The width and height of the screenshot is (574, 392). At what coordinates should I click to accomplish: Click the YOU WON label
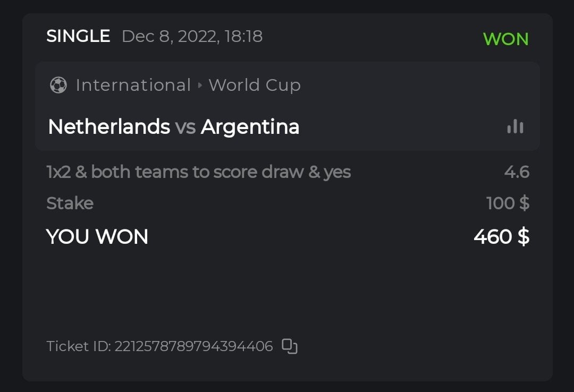97,237
